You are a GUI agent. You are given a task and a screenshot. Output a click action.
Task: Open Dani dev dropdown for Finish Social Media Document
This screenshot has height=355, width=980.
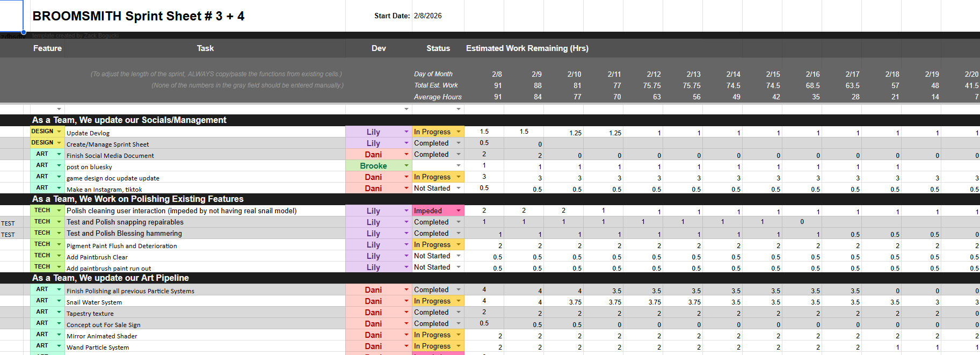[406, 154]
